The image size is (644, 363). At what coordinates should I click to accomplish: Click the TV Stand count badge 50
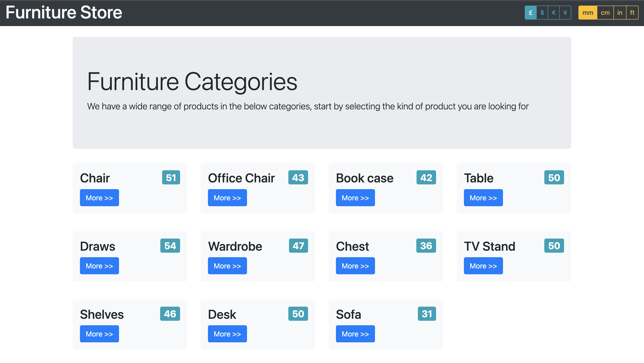tap(554, 246)
